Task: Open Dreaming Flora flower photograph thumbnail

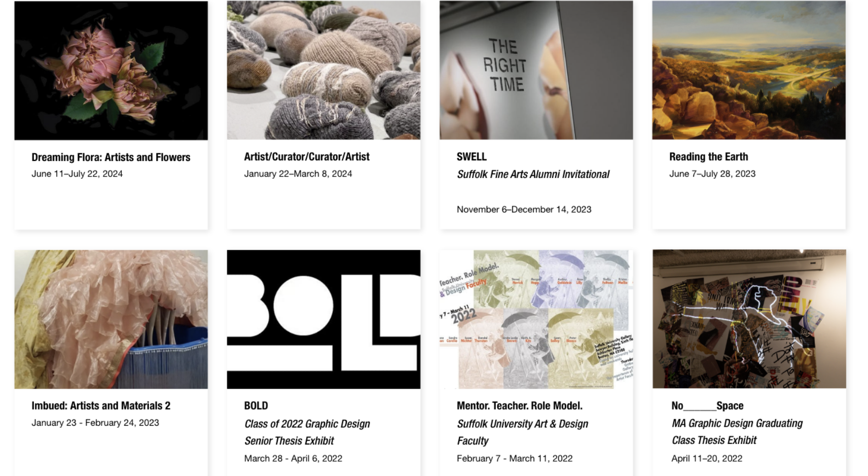Action: coord(111,71)
